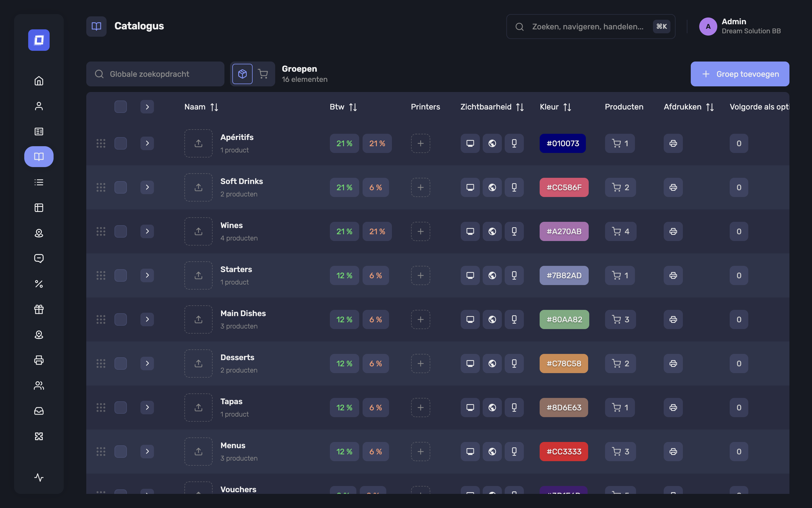Image resolution: width=812 pixels, height=508 pixels.
Task: Toggle kiosk visibility for Soft Drinks
Action: (x=514, y=187)
